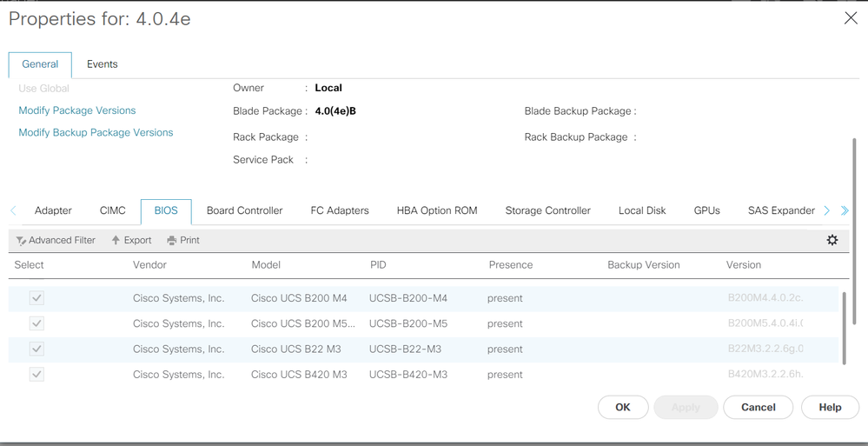Jump to last tabs with double chevron

845,210
